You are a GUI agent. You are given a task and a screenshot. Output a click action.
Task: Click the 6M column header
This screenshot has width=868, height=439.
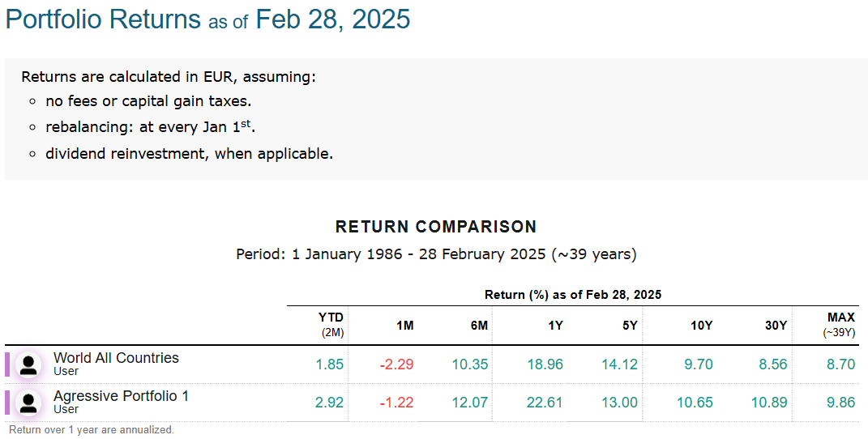[479, 325]
